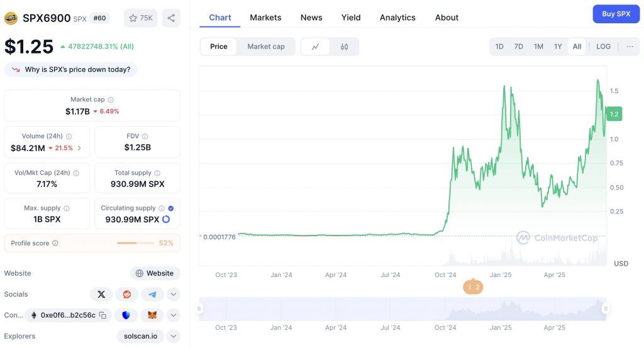Click the $1.25B FDV value
Screen dimensions: 644x347
tap(138, 147)
